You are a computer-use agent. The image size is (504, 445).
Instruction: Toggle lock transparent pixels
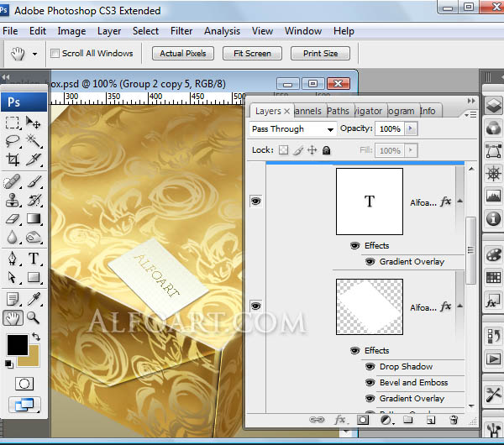pyautogui.click(x=283, y=150)
